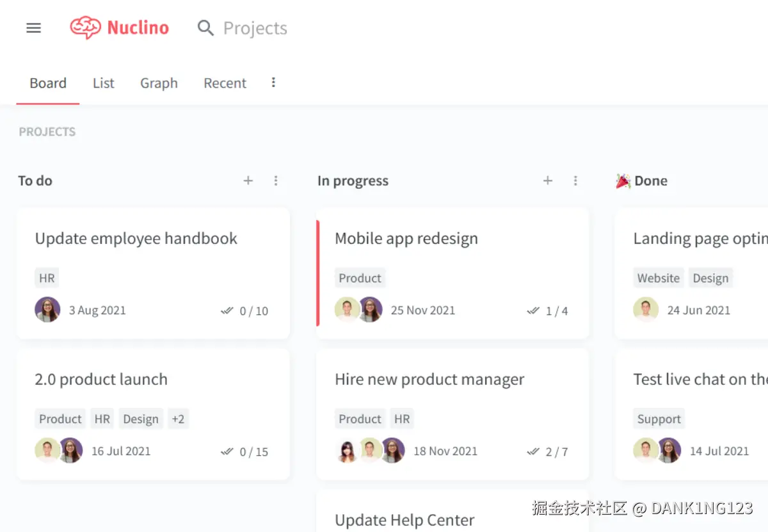The height and width of the screenshot is (532, 768).
Task: Open the hamburger navigation menu
Action: tap(33, 28)
